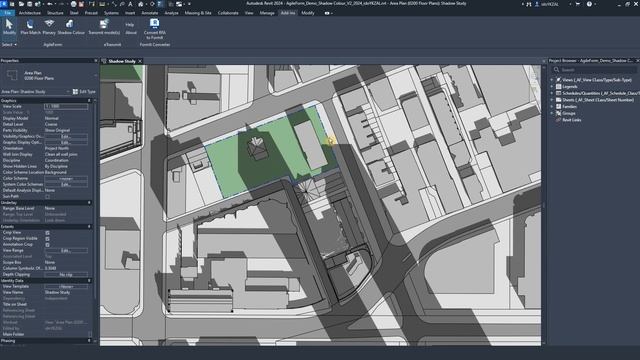
Task: Toggle the Sun Path checkbox
Action: point(47,196)
